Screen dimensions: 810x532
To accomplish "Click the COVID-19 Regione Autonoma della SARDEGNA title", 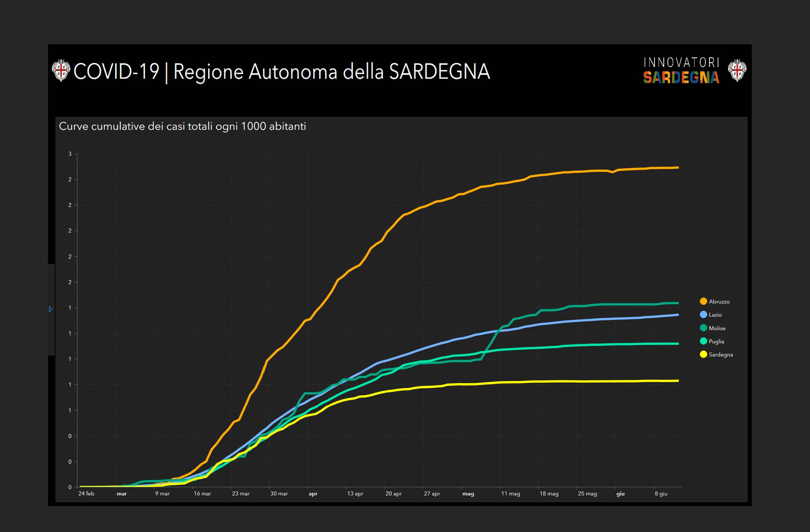I will pyautogui.click(x=282, y=71).
